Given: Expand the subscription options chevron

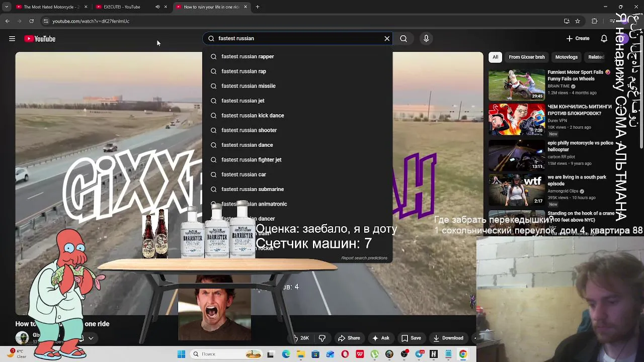Looking at the screenshot, I should (x=91, y=338).
